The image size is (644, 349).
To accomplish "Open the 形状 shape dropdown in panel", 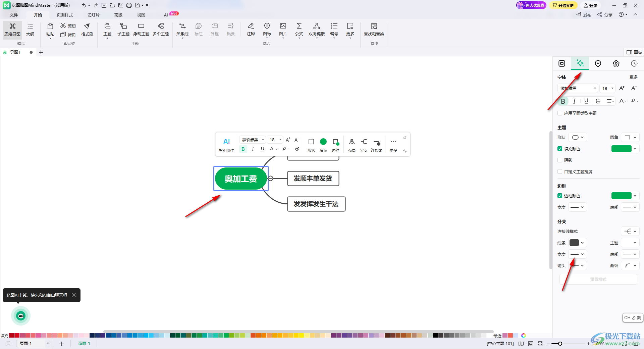I will pos(578,137).
